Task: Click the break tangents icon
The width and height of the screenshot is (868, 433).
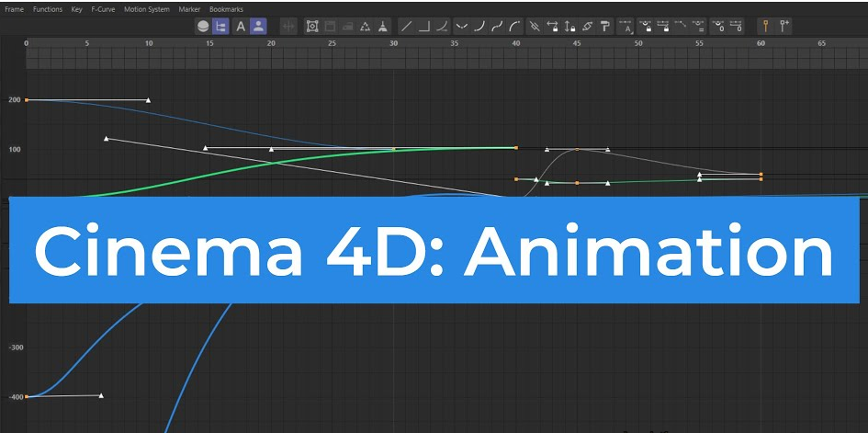Action: tap(535, 27)
